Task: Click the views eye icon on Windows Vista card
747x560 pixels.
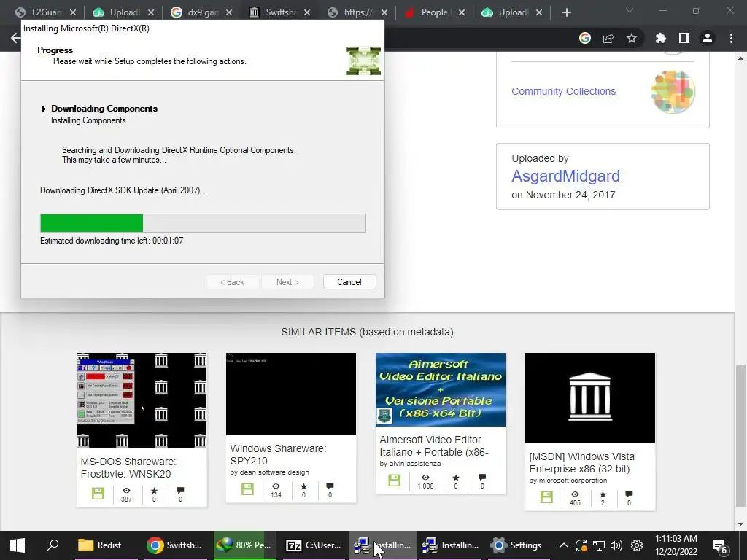Action: 575,494
